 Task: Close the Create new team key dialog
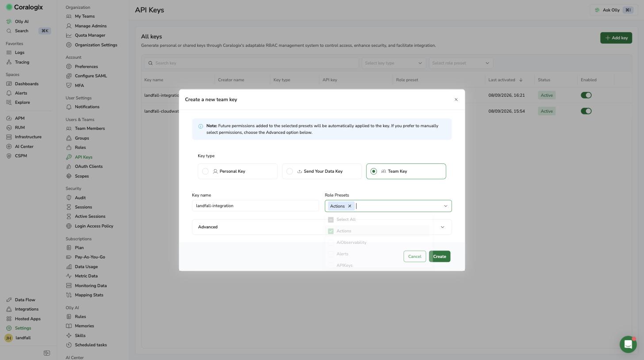pyautogui.click(x=456, y=99)
